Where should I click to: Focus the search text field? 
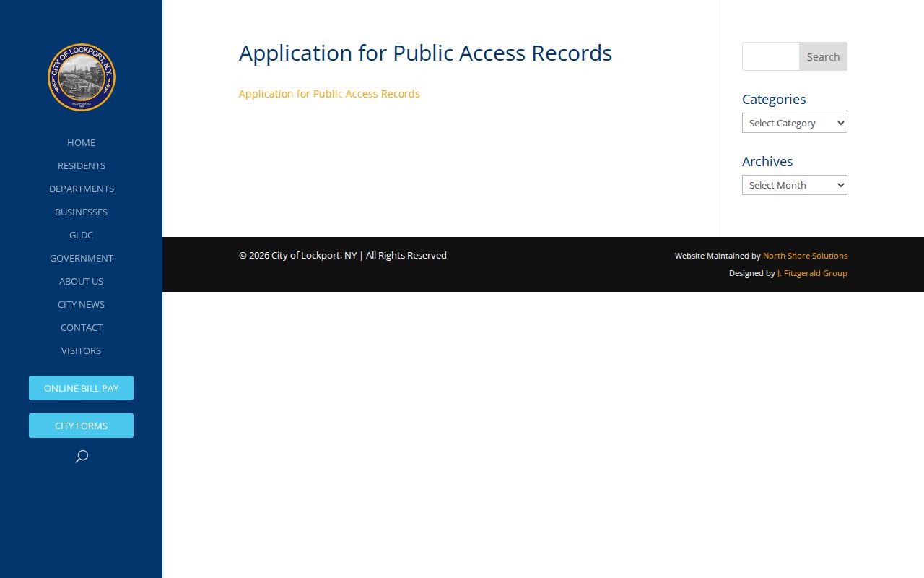771,56
